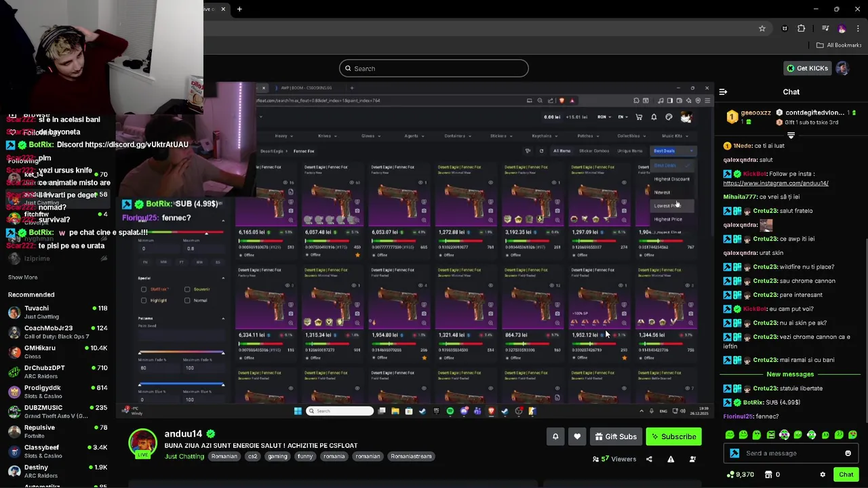Click the user icon beside the report triangle
Screen dimensions: 868x488
[x=692, y=459]
